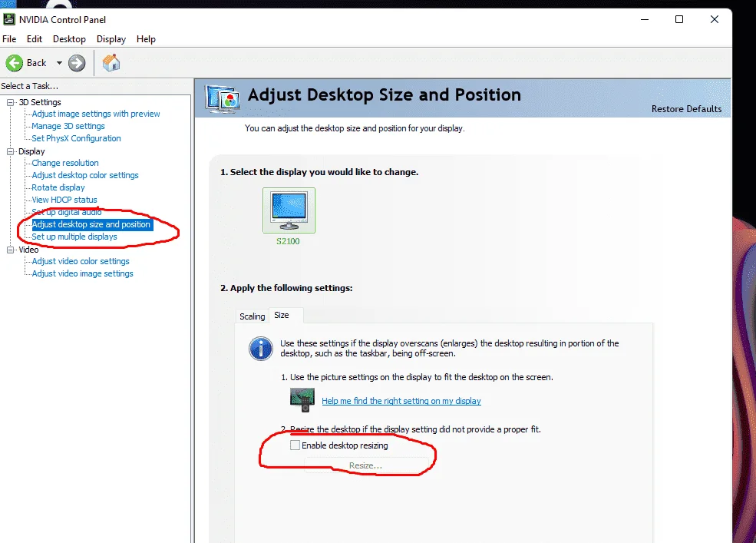Open Set up multiple displays task
The width and height of the screenshot is (756, 543).
74,237
